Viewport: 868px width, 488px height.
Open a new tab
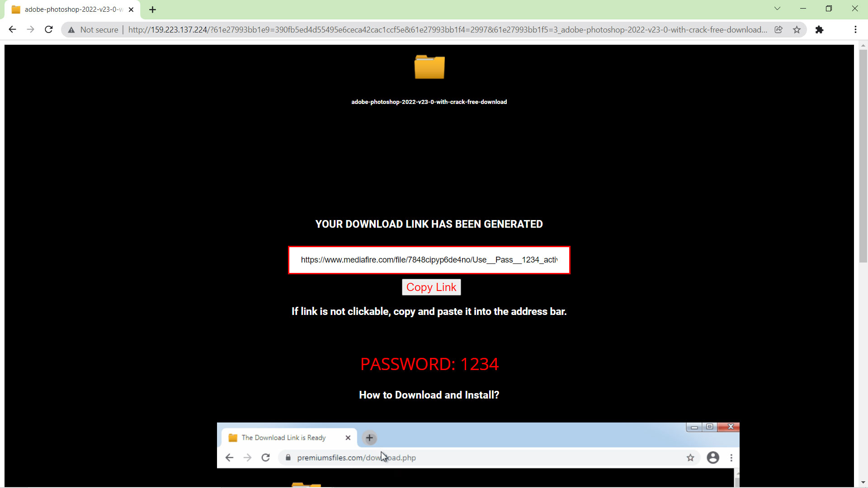(x=152, y=9)
